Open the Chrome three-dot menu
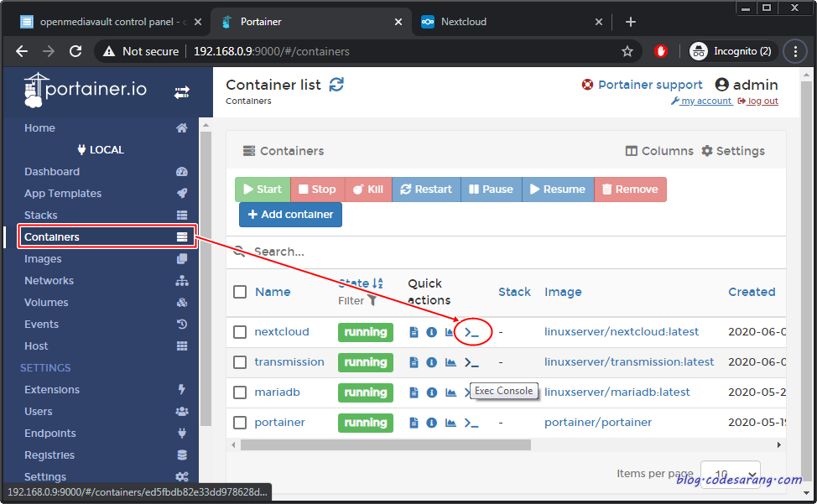The height and width of the screenshot is (504, 817). tap(795, 51)
